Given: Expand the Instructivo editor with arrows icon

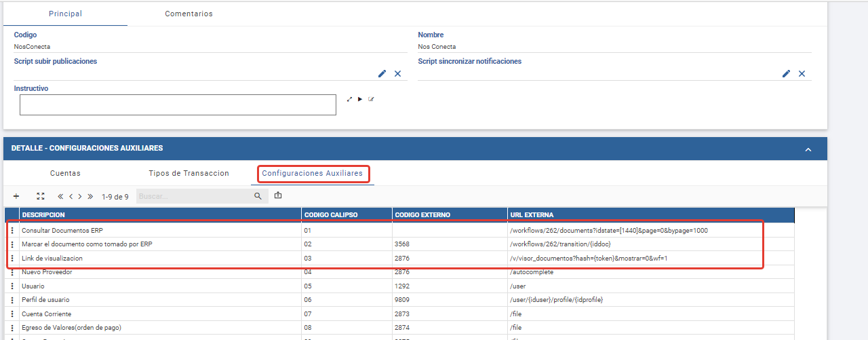Looking at the screenshot, I should (x=350, y=99).
